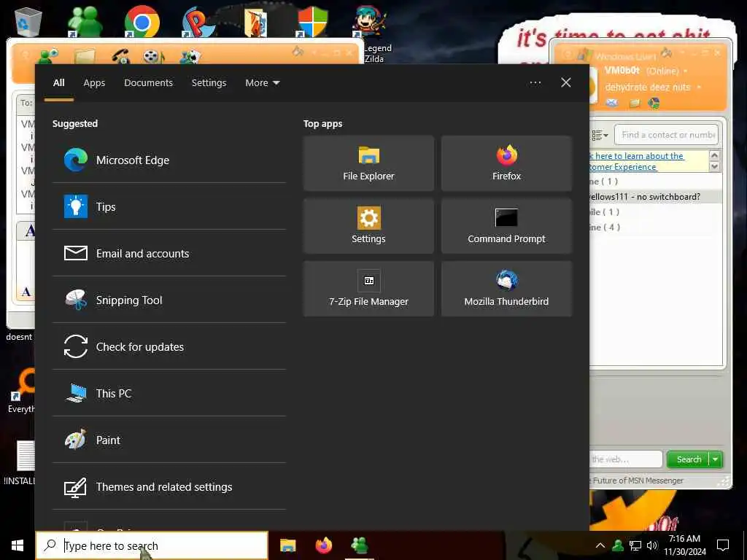Open File Explorer from the taskbar
The image size is (747, 560).
coord(287,545)
